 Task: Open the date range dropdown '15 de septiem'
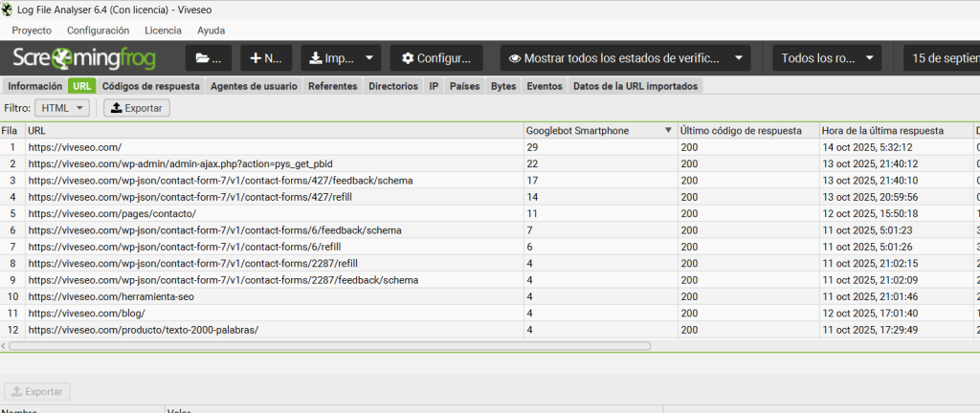(x=943, y=57)
